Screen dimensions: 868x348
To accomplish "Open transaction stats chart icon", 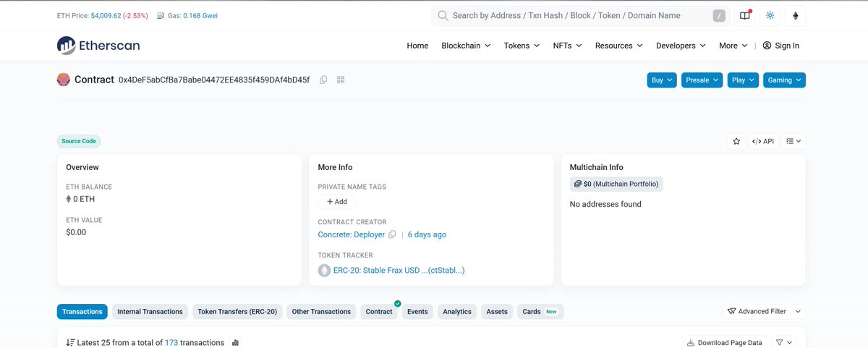I will pyautogui.click(x=235, y=343).
